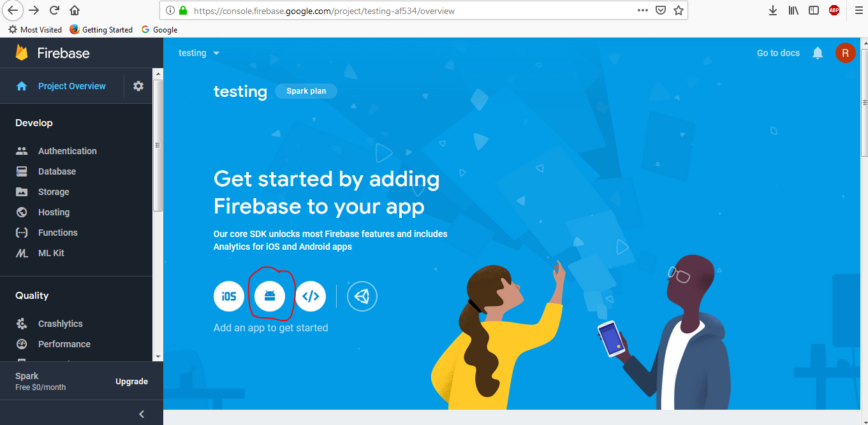
Task: Go to docs link
Action: click(x=778, y=53)
